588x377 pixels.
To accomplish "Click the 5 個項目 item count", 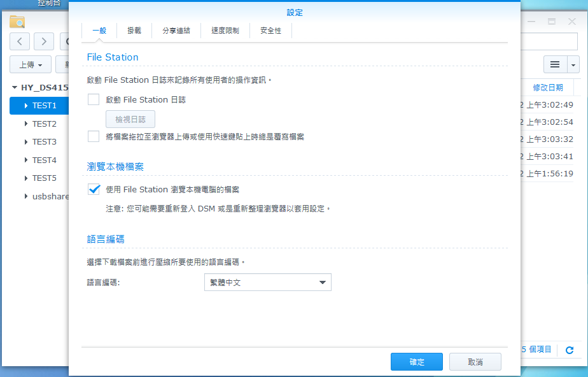I will point(536,350).
